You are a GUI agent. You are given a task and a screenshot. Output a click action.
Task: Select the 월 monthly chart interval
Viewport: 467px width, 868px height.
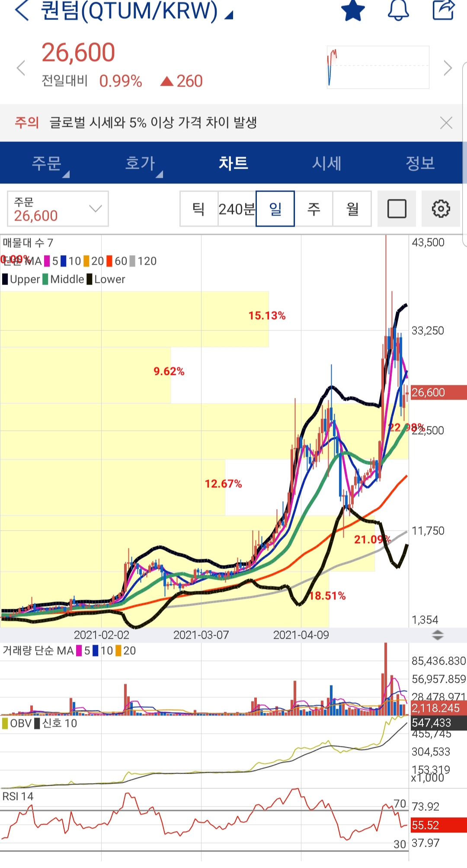[x=352, y=209]
